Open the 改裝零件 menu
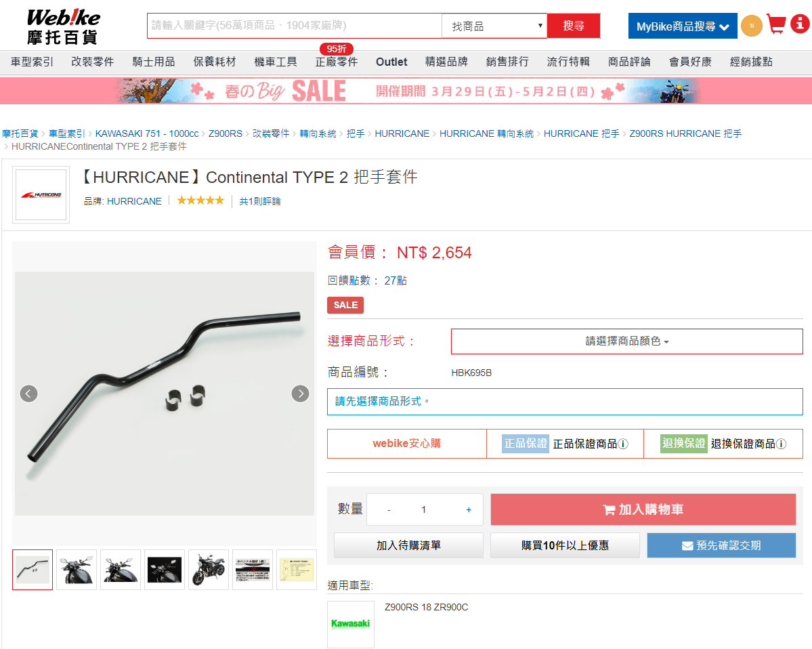The height and width of the screenshot is (649, 812). (93, 62)
